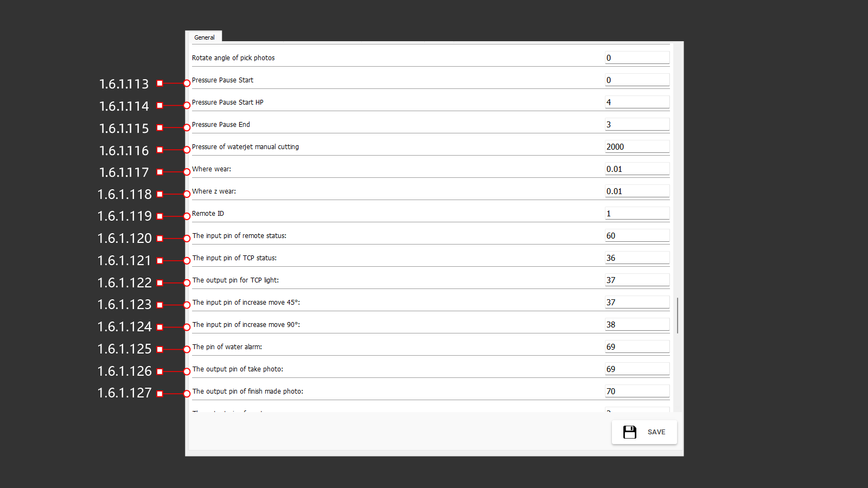868x488 pixels.
Task: Click input pin of remote status field
Action: coord(637,236)
